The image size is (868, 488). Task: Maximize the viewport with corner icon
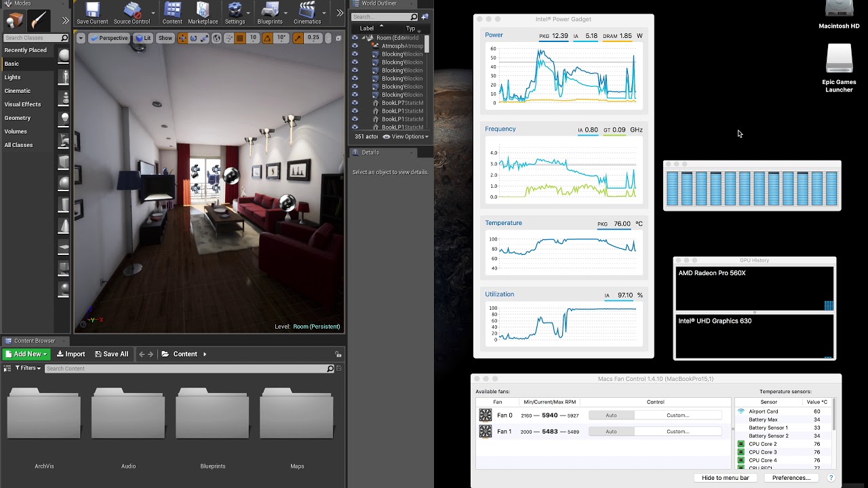[x=337, y=38]
